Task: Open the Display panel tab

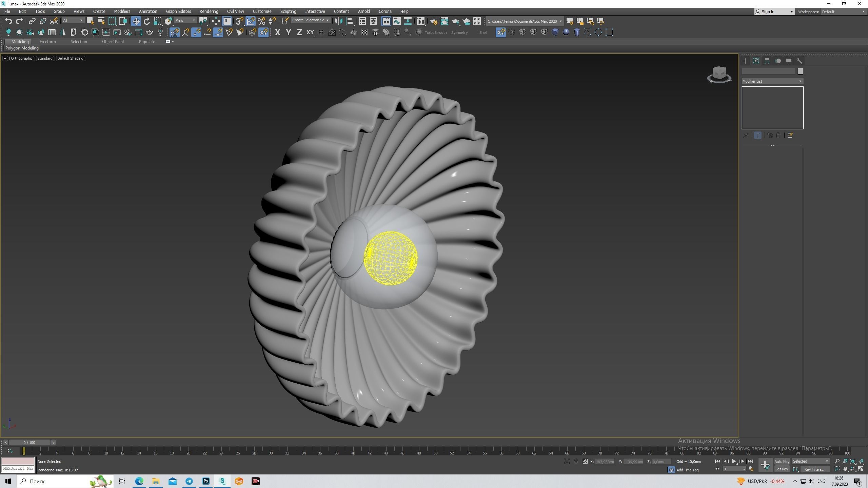Action: [x=789, y=61]
